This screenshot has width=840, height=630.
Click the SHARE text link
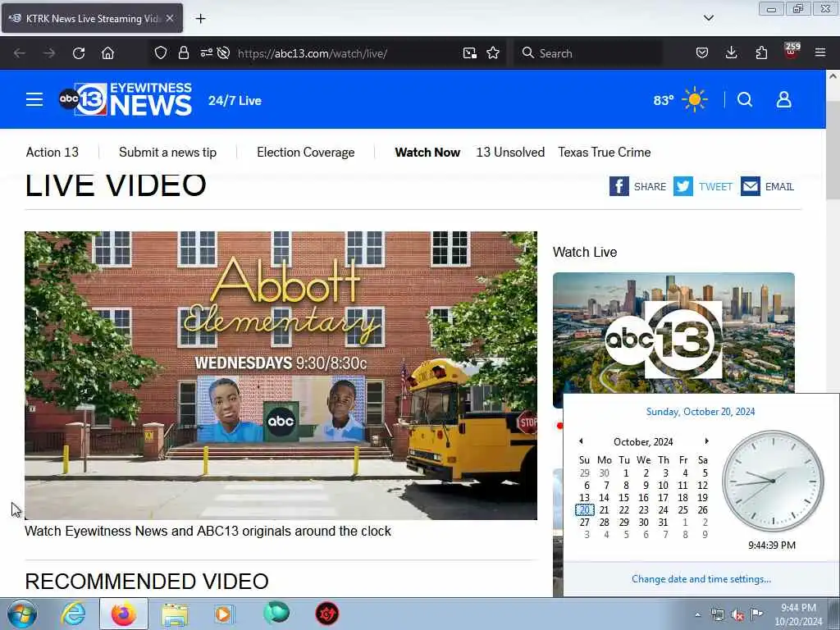click(x=650, y=186)
